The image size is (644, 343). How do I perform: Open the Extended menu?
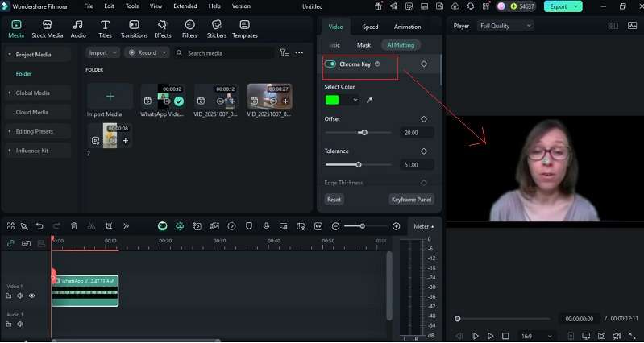click(x=185, y=6)
